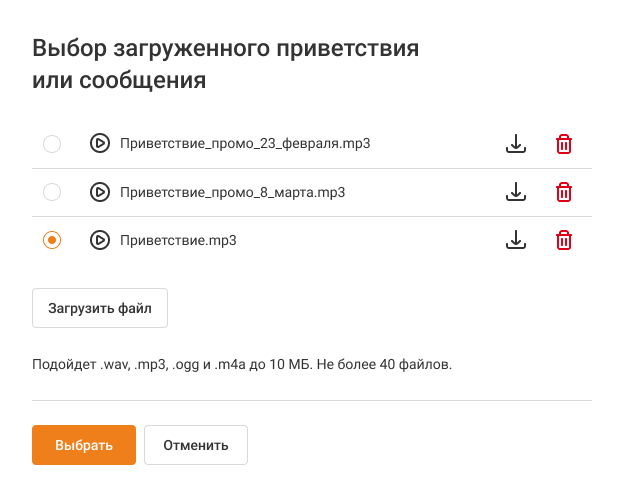The width and height of the screenshot is (624, 497).
Task: Click the selected Приветствие.mp3 radio button
Action: tap(52, 240)
